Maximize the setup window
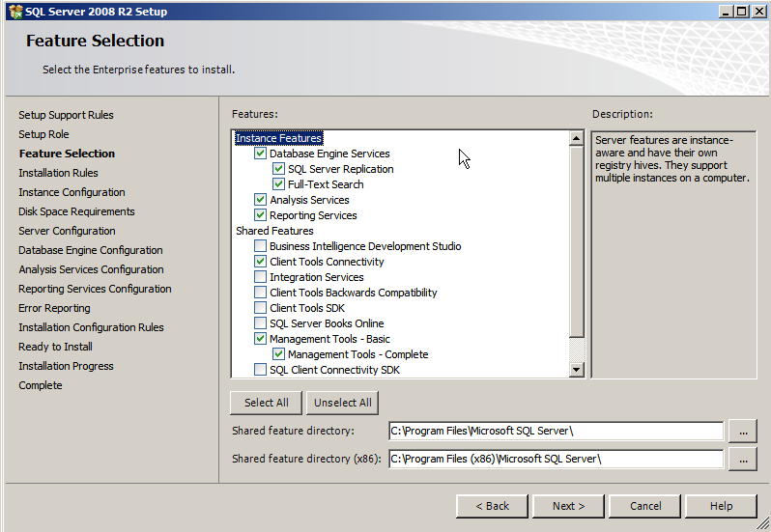Image resolution: width=771 pixels, height=532 pixels. click(741, 12)
